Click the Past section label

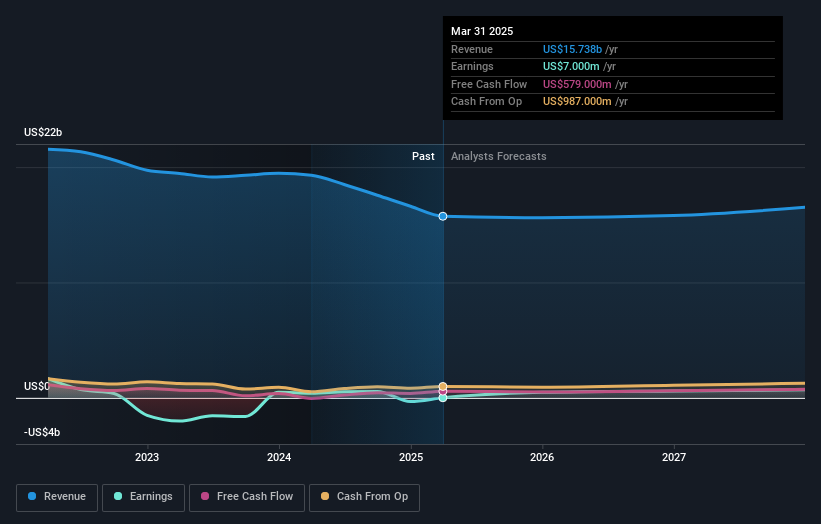click(x=423, y=156)
